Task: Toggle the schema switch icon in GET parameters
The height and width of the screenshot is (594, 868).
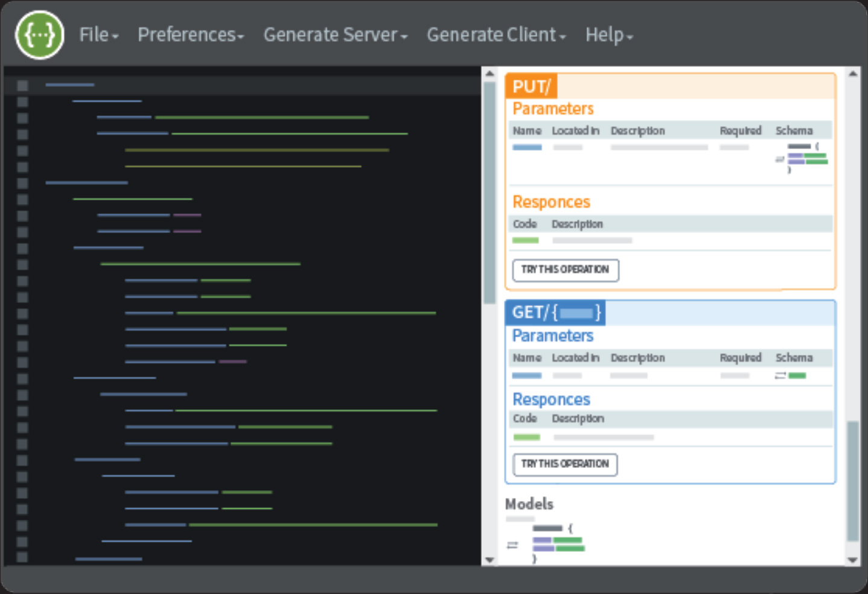Action: click(780, 375)
